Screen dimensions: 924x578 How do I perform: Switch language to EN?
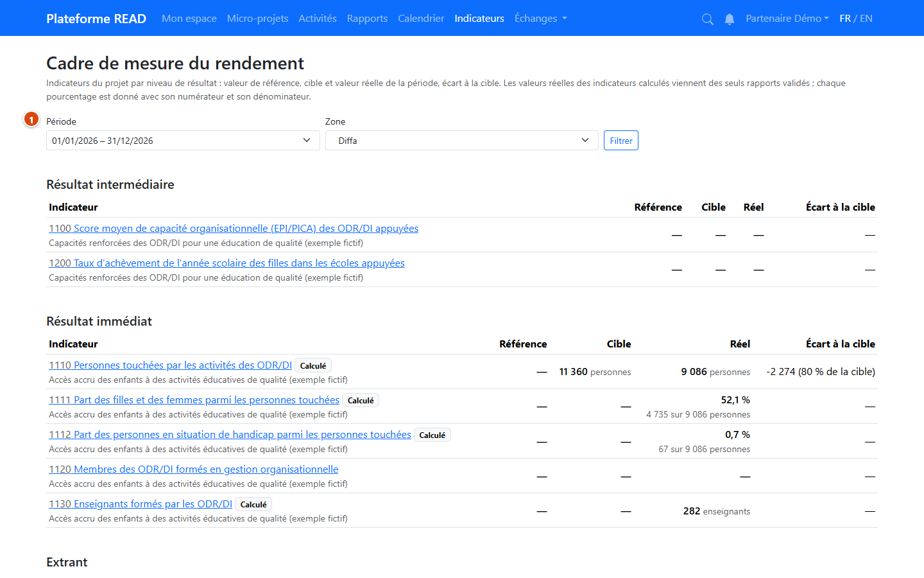pos(866,19)
